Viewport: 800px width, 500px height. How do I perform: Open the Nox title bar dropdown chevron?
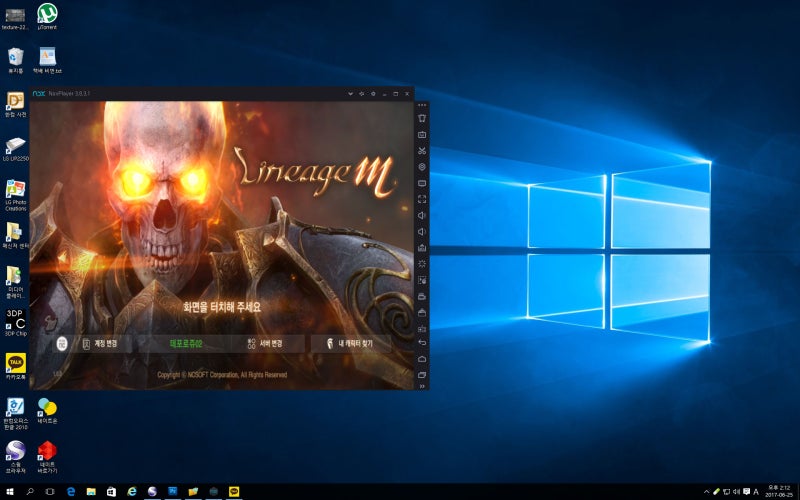[351, 94]
